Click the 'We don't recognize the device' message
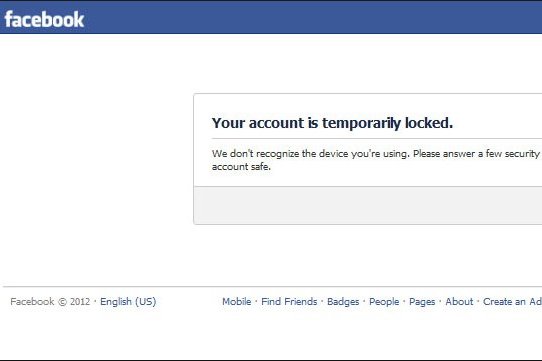 376,154
